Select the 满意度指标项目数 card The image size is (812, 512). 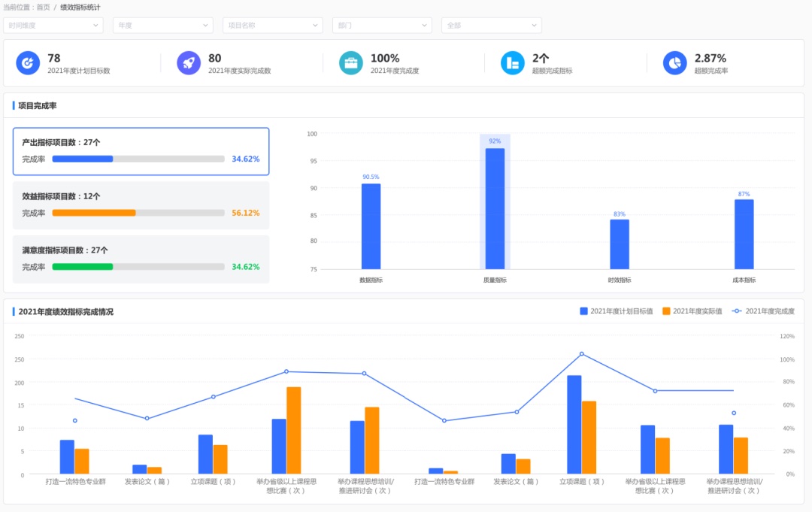coord(141,259)
